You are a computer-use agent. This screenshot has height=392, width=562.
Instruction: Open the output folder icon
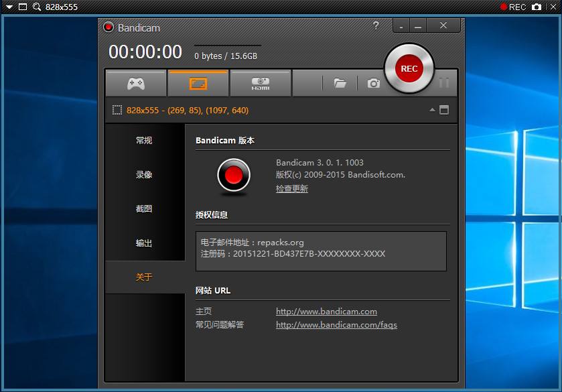(x=340, y=82)
